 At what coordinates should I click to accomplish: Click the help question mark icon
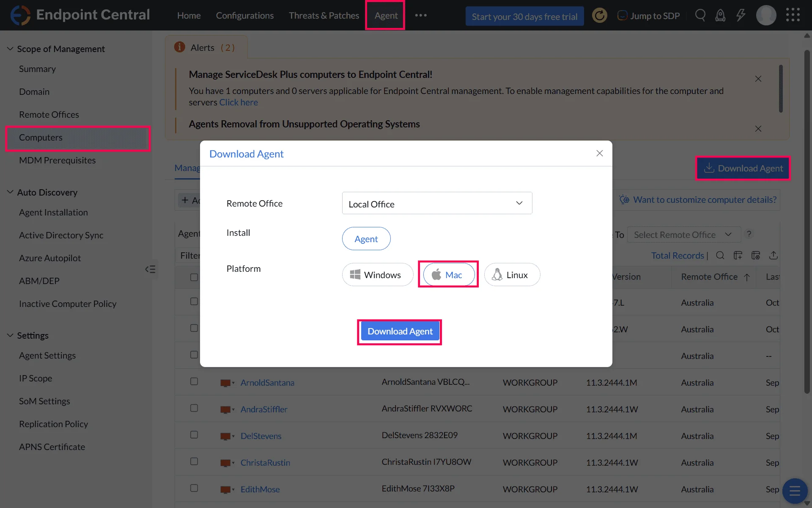pos(749,234)
